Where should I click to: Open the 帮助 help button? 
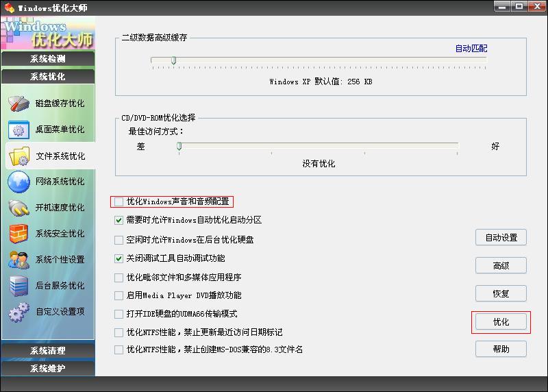tap(501, 349)
